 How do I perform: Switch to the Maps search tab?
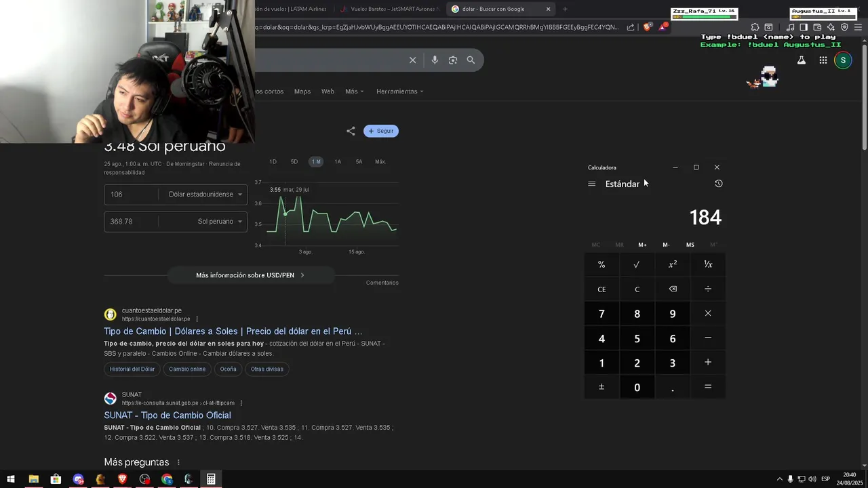[302, 91]
